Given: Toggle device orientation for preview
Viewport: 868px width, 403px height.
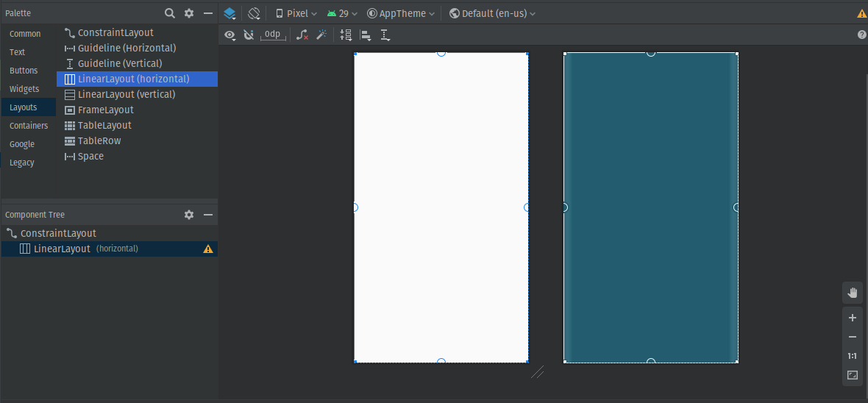Looking at the screenshot, I should (x=254, y=13).
